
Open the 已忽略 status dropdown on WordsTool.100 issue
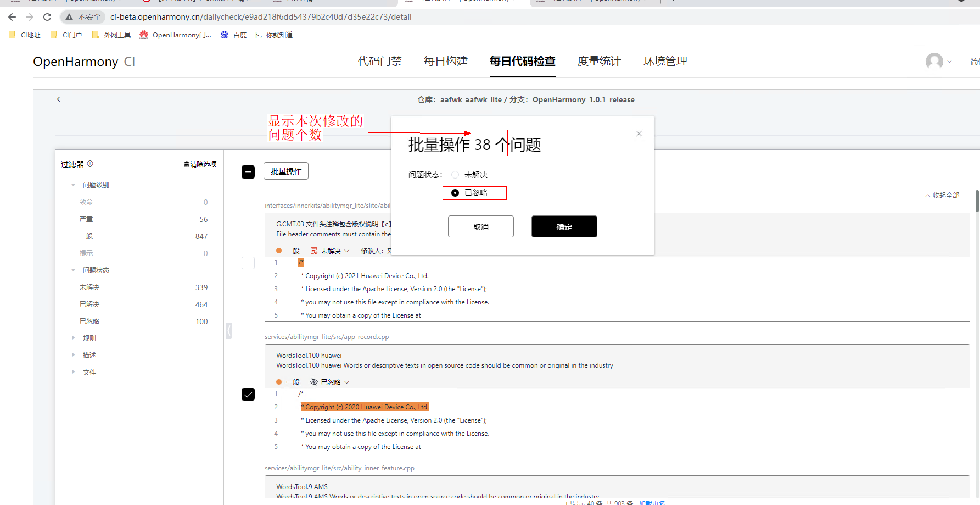tap(335, 382)
